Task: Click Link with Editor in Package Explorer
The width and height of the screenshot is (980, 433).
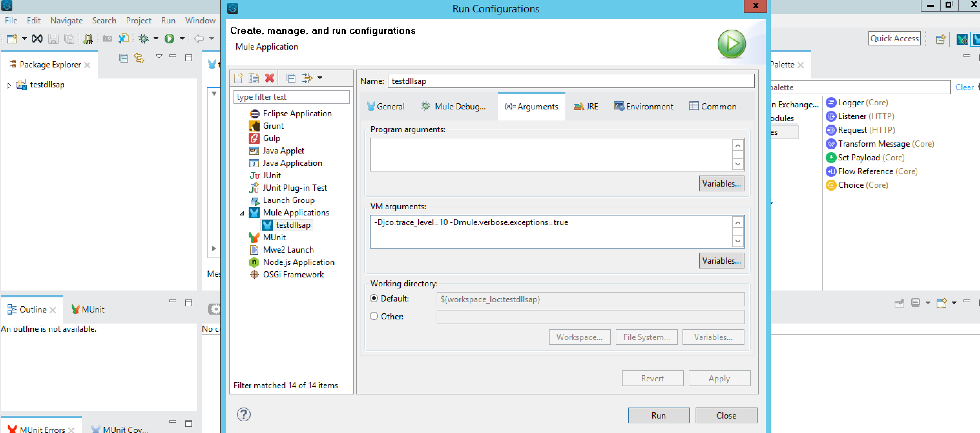Action: [139, 58]
